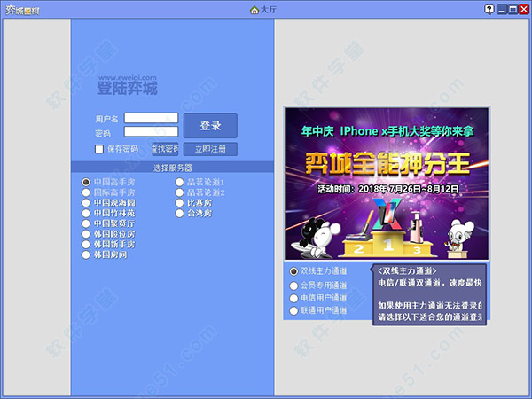
Task: Open the 弈城全能押分王 promo banner
Action: click(x=387, y=184)
